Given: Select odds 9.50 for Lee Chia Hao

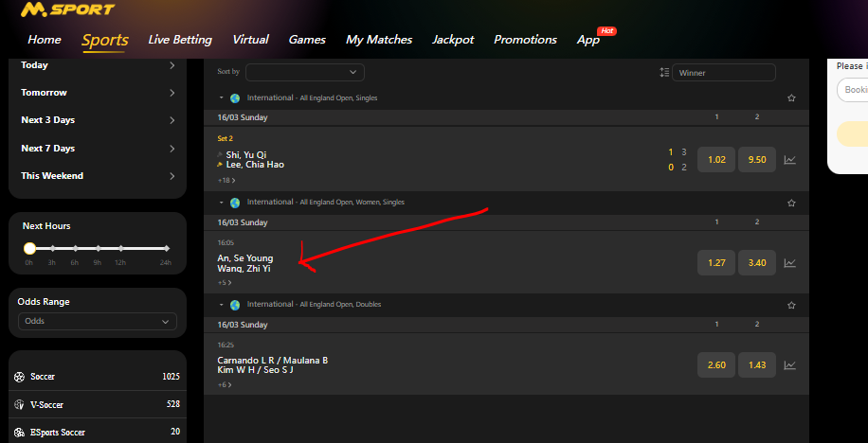Looking at the screenshot, I should 757,160.
